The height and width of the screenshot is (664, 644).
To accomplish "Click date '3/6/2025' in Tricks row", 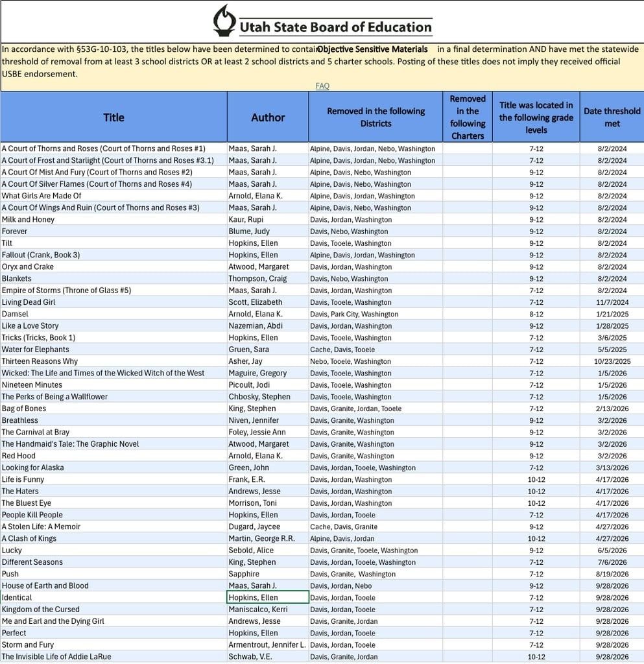I will (x=612, y=338).
